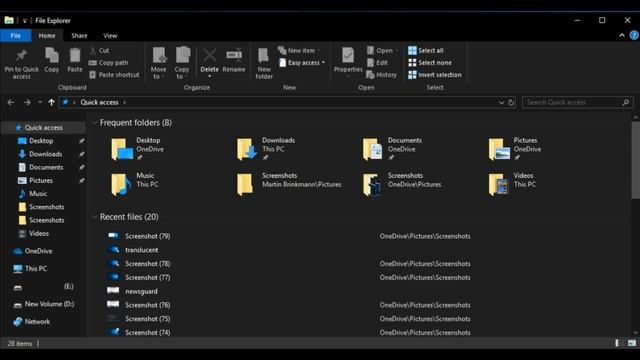Open the Open button dropdown
640x360 pixels.
click(397, 51)
